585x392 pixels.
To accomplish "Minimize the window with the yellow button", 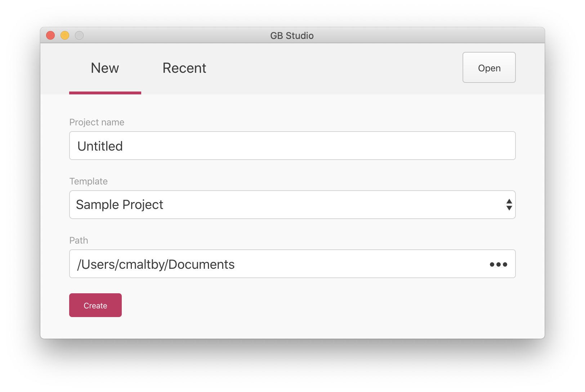I will click(x=65, y=35).
